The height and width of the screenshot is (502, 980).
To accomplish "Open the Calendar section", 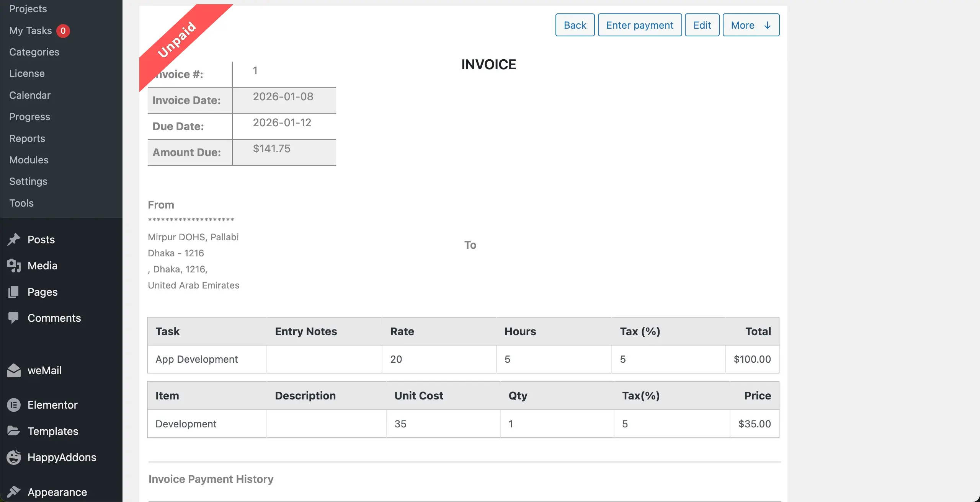I will (30, 95).
